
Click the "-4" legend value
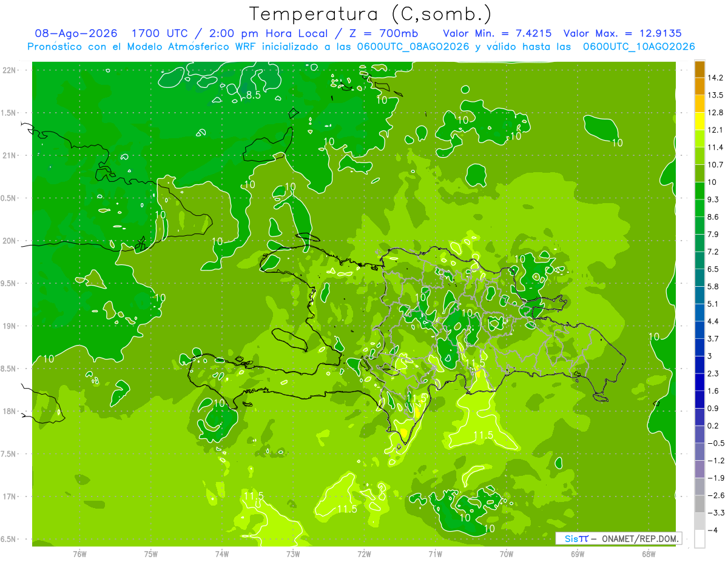pyautogui.click(x=713, y=530)
